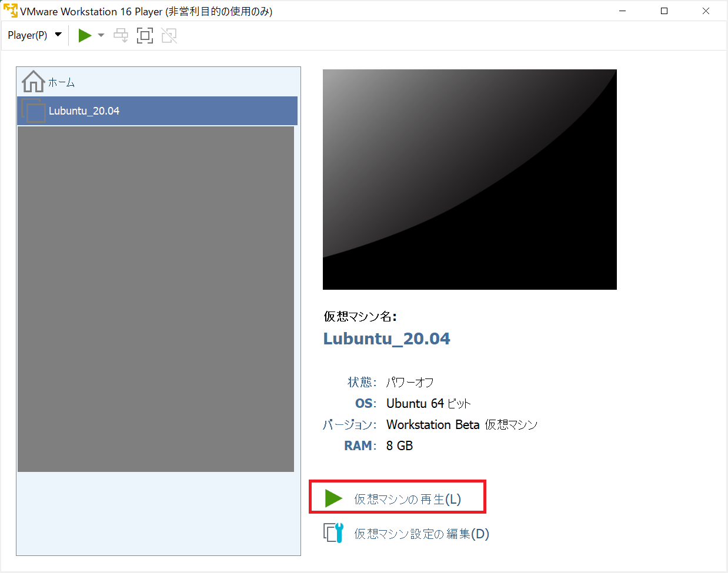Screen dimensions: 728x573
Task: Select Lubuntu_20.04 in the VM list
Action: [x=157, y=110]
